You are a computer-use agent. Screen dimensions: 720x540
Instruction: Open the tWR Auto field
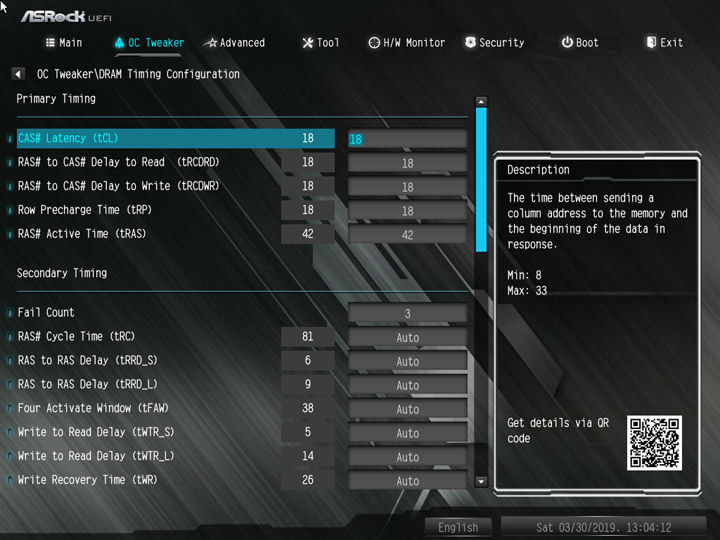[407, 481]
